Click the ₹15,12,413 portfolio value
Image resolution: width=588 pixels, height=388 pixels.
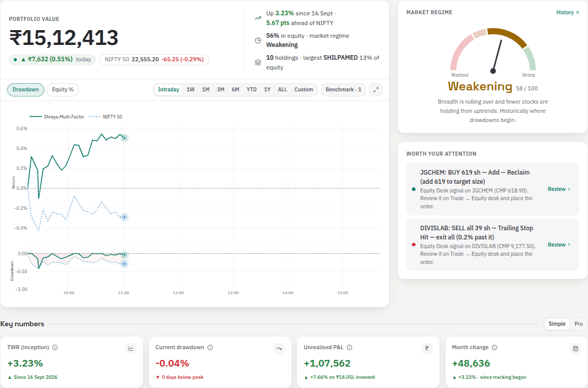pos(64,38)
